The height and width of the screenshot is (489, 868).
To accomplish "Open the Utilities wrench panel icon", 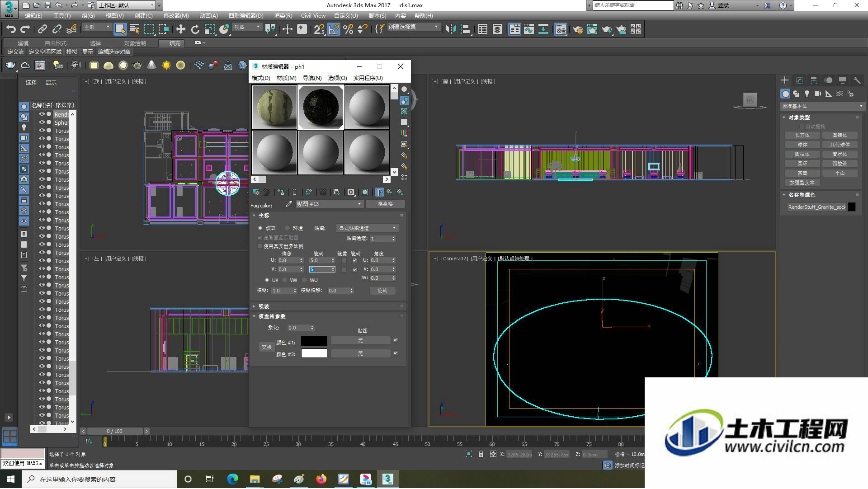I will point(857,80).
